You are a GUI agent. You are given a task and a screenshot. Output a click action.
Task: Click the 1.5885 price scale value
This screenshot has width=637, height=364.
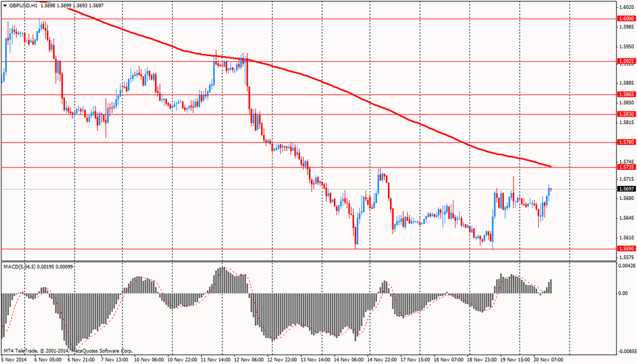(626, 83)
